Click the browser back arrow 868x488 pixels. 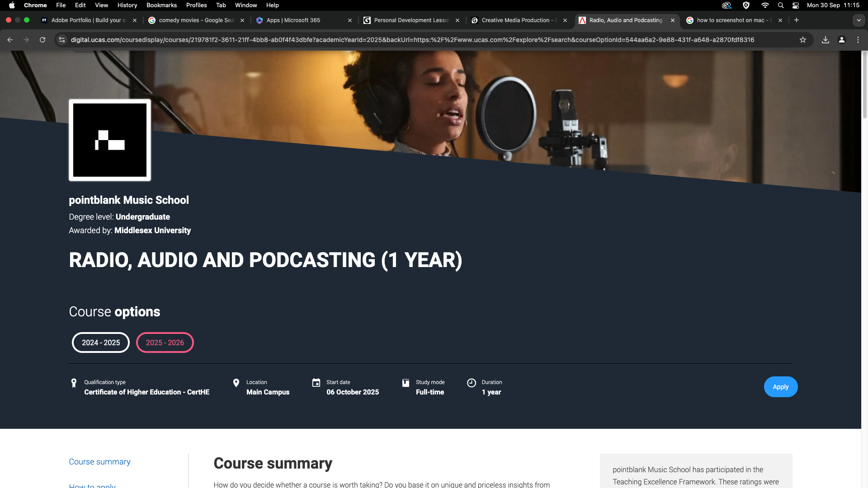pos(10,40)
